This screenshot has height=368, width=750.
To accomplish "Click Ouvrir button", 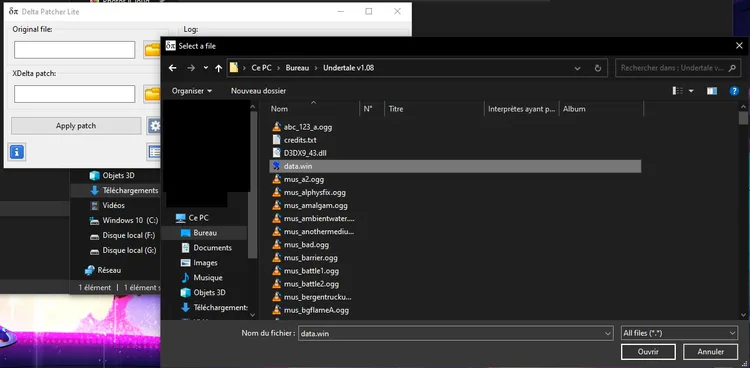I will tap(648, 352).
